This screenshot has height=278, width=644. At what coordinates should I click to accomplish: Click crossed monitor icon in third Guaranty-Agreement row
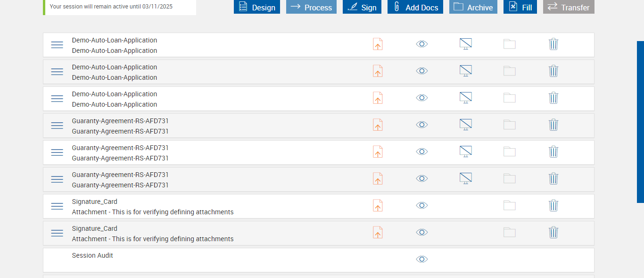coord(466,178)
